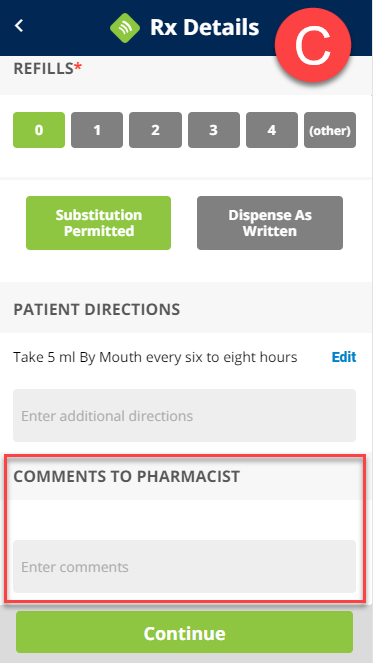Click the green prescription logo icon
Screen dimensions: 373x663
tap(125, 27)
